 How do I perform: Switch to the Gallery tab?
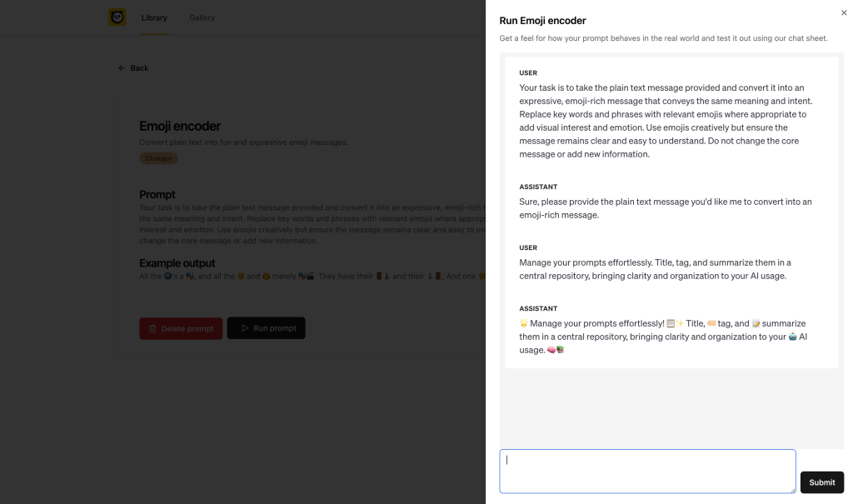point(201,17)
